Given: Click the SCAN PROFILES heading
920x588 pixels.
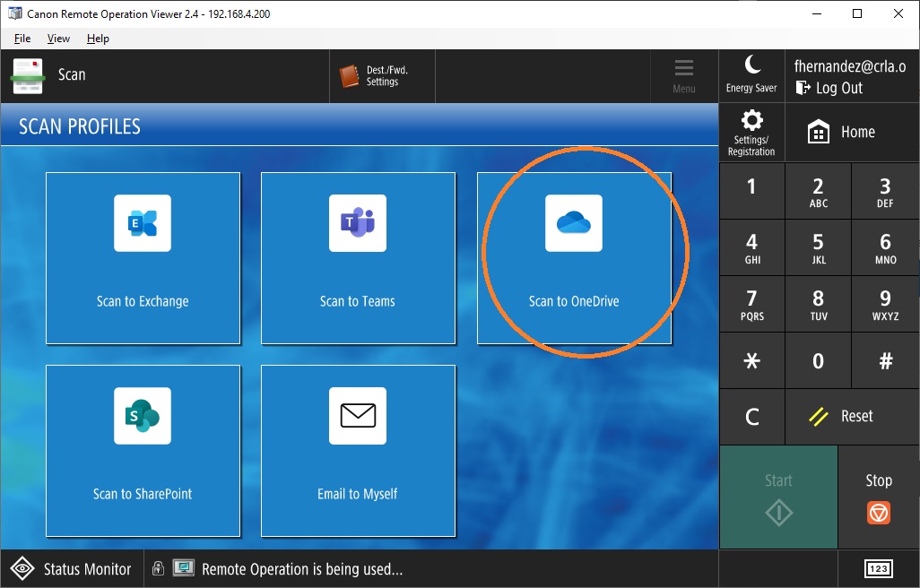Looking at the screenshot, I should [x=80, y=126].
